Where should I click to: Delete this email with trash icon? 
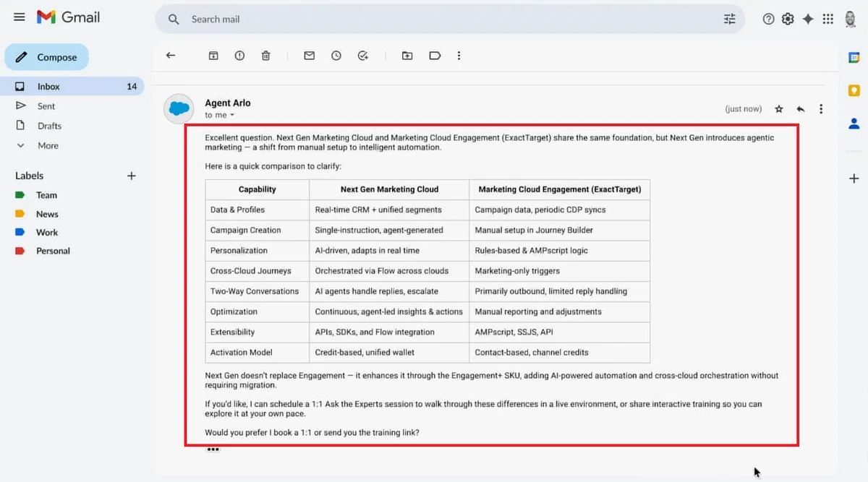point(266,56)
